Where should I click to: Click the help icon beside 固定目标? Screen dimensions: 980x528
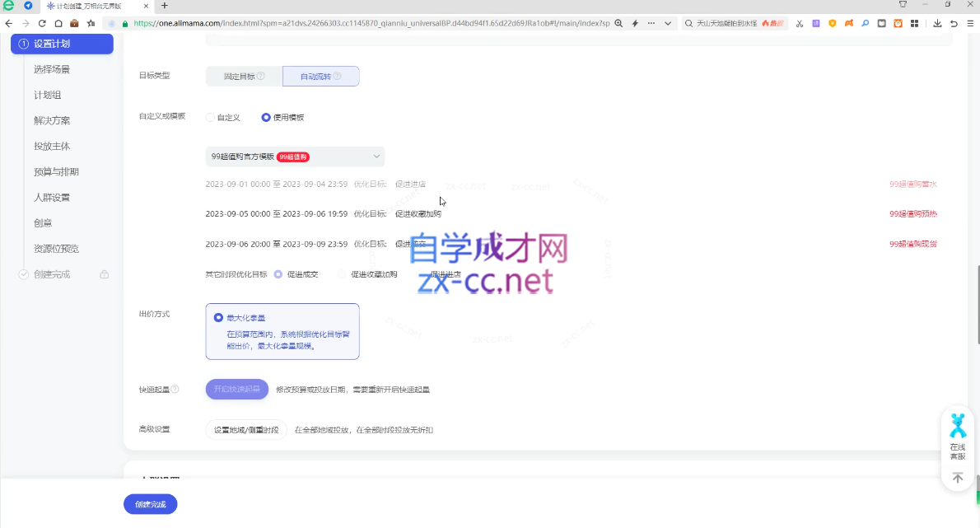(260, 76)
